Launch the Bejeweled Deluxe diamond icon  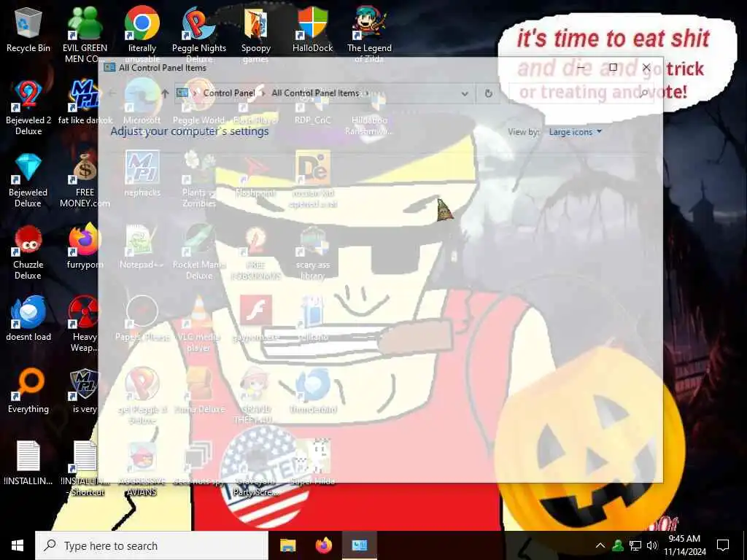[x=28, y=181]
